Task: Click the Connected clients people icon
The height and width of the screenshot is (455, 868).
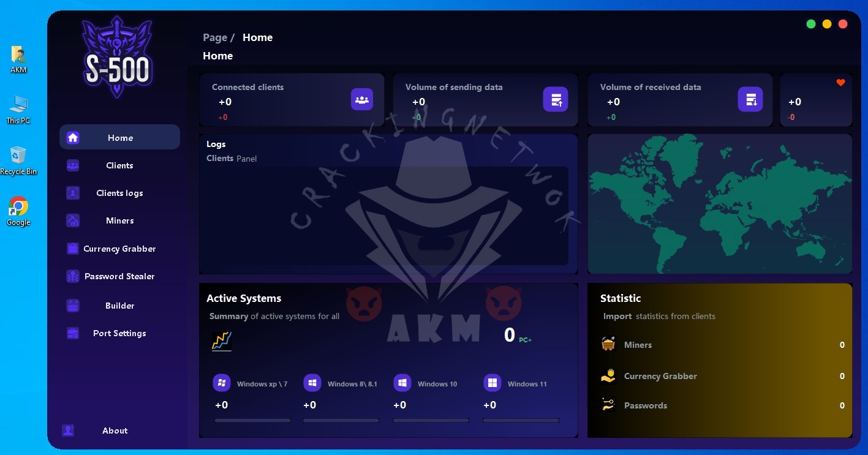Action: (362, 99)
